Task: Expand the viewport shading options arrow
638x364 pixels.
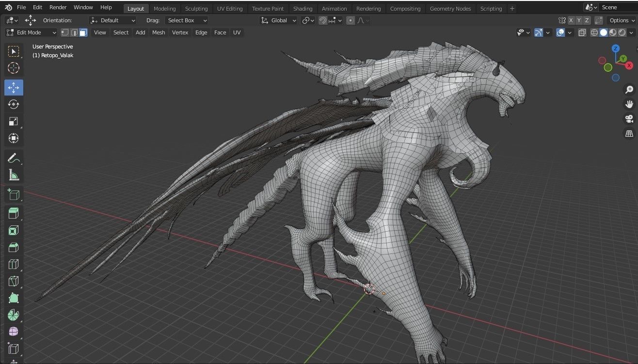Action: pyautogui.click(x=631, y=32)
